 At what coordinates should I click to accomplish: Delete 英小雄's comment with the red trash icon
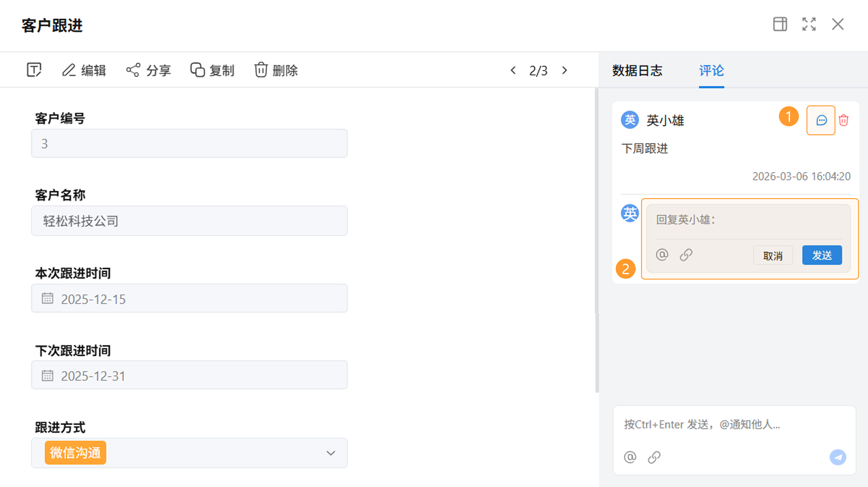click(843, 120)
